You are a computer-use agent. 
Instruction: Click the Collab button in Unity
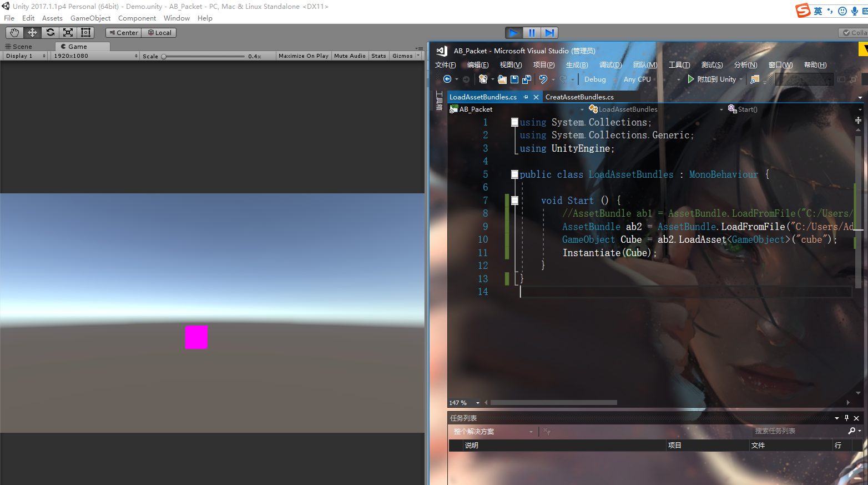pos(854,33)
